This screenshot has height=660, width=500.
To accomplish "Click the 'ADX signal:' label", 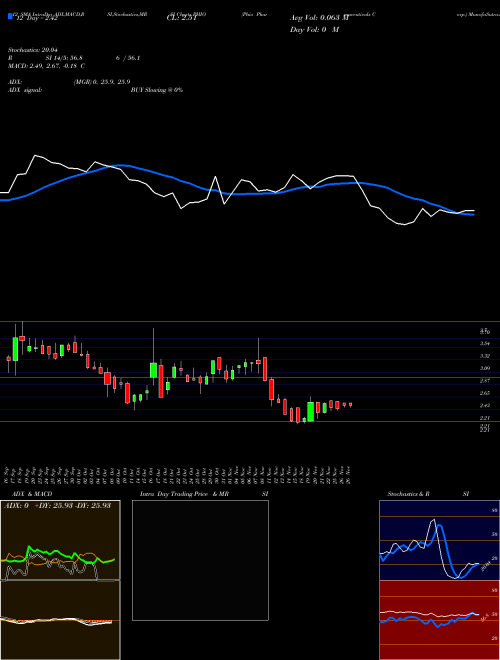I will click(x=25, y=90).
